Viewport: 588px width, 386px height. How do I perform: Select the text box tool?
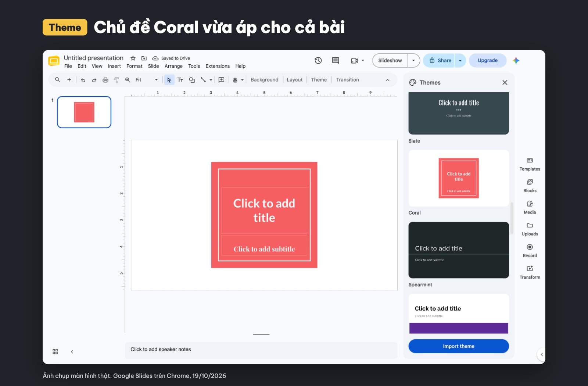point(180,80)
